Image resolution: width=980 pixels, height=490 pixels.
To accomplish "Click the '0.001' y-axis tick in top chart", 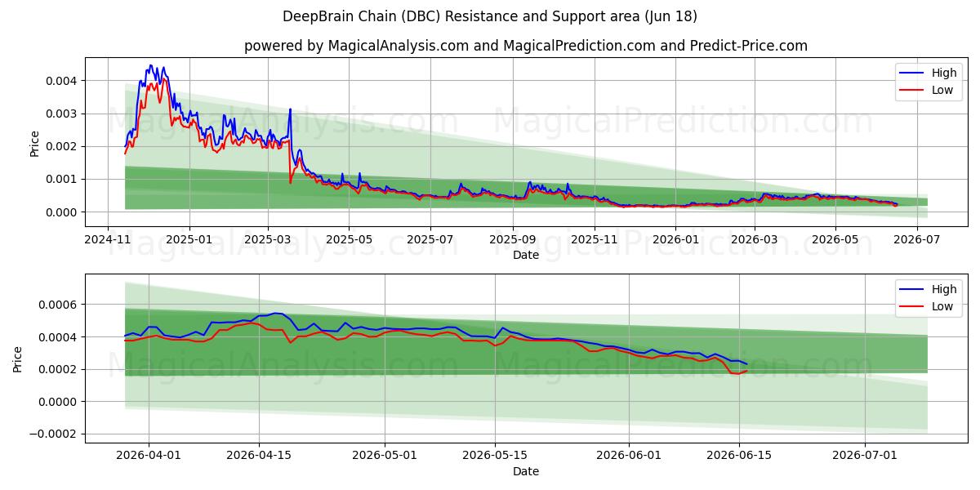I will pyautogui.click(x=62, y=179).
